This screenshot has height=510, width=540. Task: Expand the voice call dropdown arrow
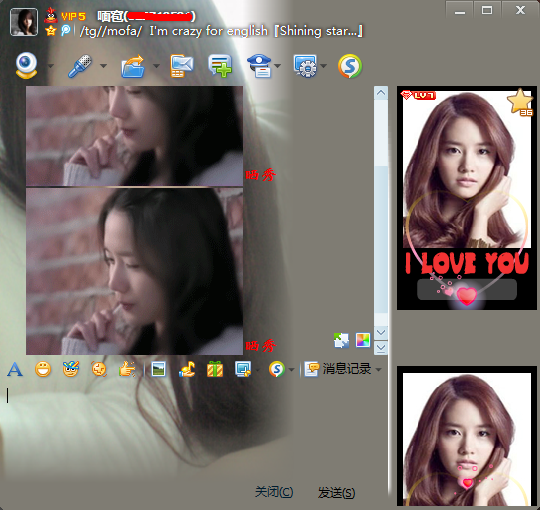pos(103,66)
